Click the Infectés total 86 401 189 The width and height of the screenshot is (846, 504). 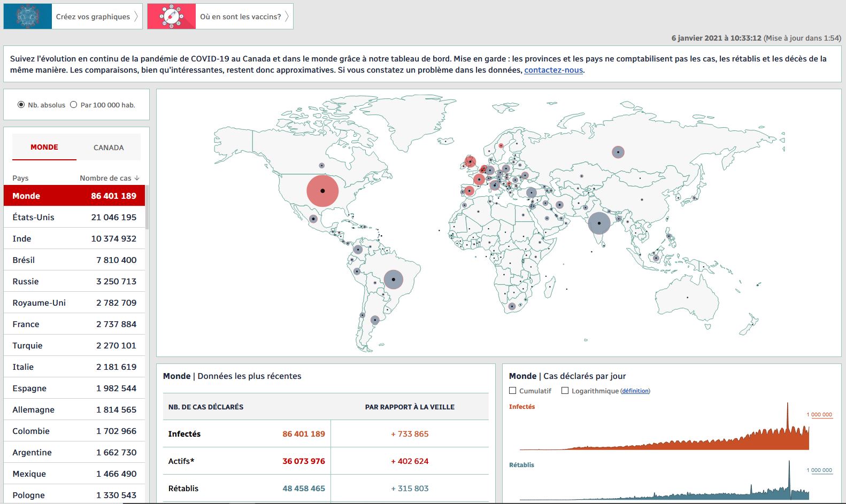pos(304,434)
